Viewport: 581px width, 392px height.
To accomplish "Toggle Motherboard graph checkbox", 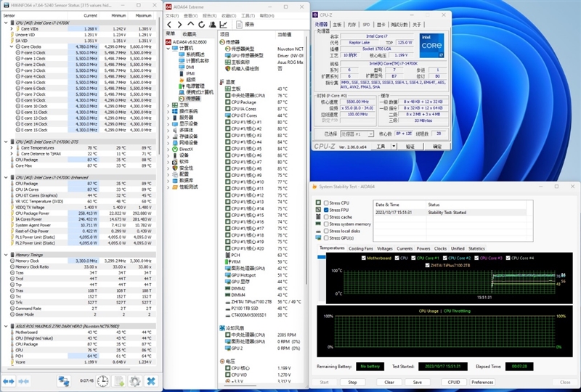I will [364, 258].
